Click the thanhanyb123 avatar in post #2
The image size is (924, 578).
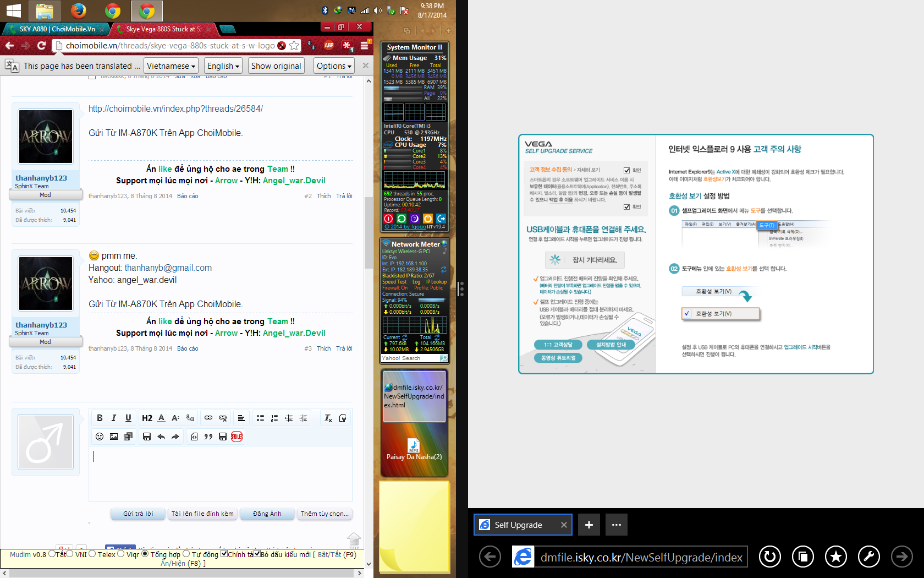46,137
